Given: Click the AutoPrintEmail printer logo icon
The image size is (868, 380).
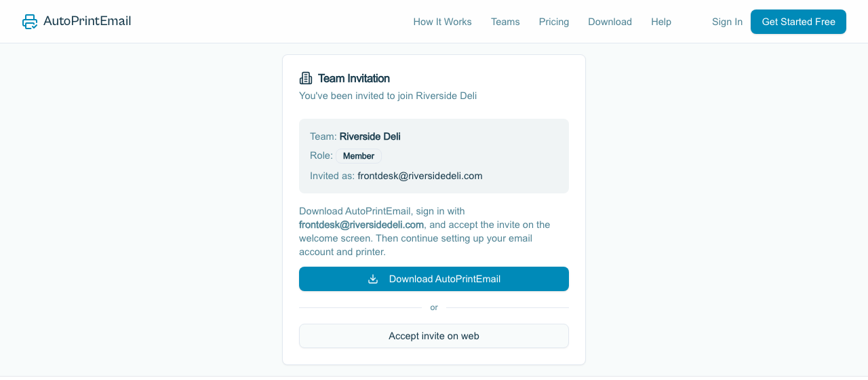Looking at the screenshot, I should pyautogui.click(x=30, y=22).
